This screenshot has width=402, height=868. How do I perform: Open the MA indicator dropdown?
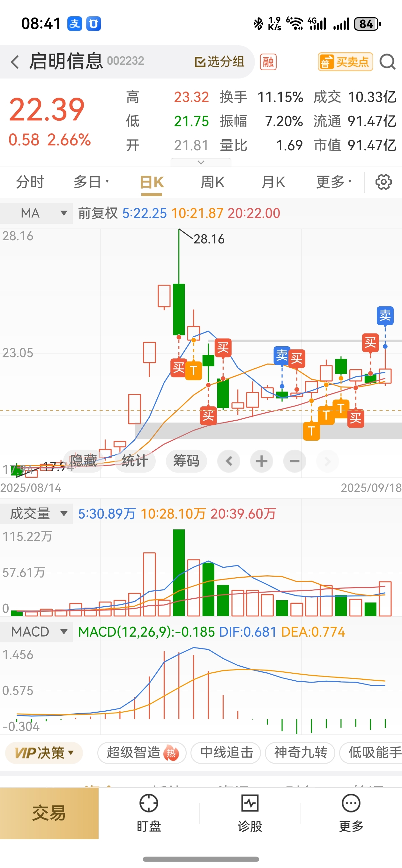36,213
